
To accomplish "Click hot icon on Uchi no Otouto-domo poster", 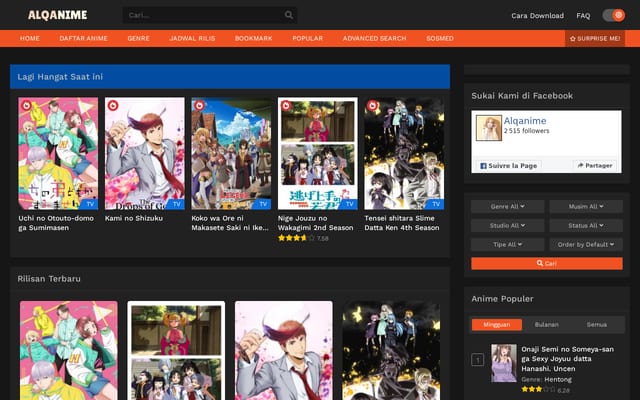I will pyautogui.click(x=27, y=106).
